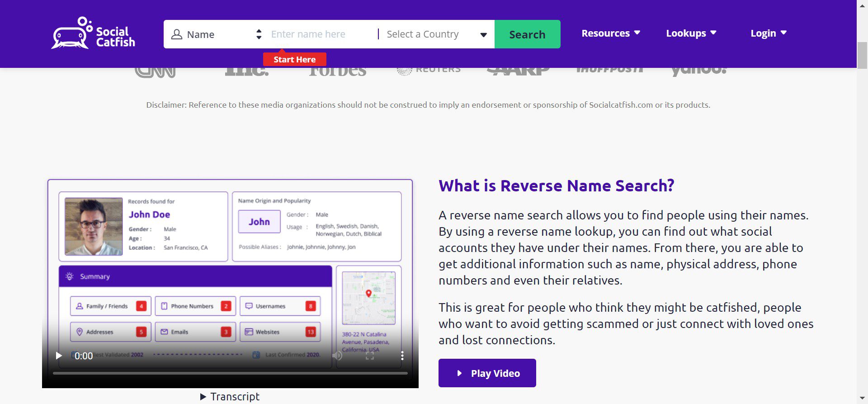Click the person icon in search type selector
Viewport: 868px width, 404px height.
click(x=177, y=34)
